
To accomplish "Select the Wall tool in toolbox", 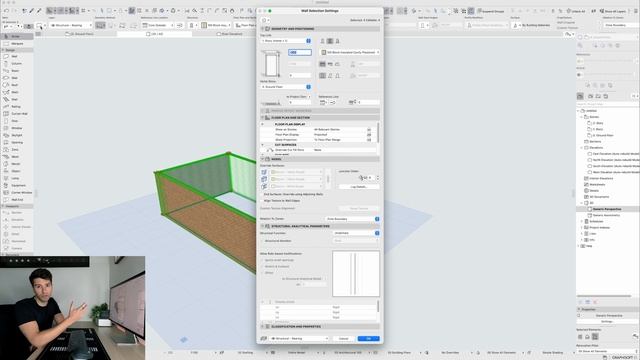I will point(16,56).
